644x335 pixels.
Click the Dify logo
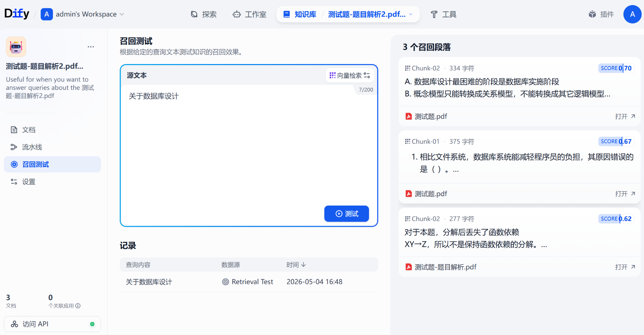[17, 14]
